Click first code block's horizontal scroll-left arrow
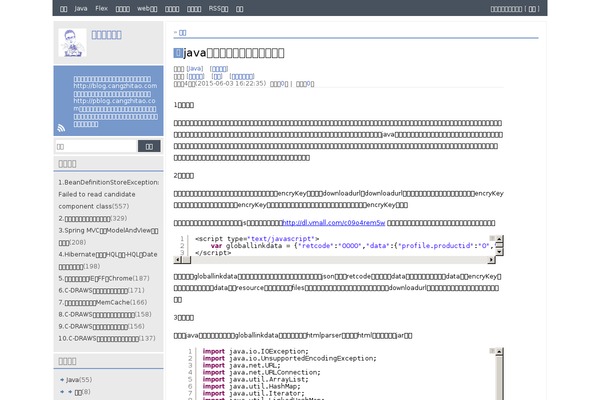The height and width of the screenshot is (400, 600). pyautogui.click(x=177, y=260)
